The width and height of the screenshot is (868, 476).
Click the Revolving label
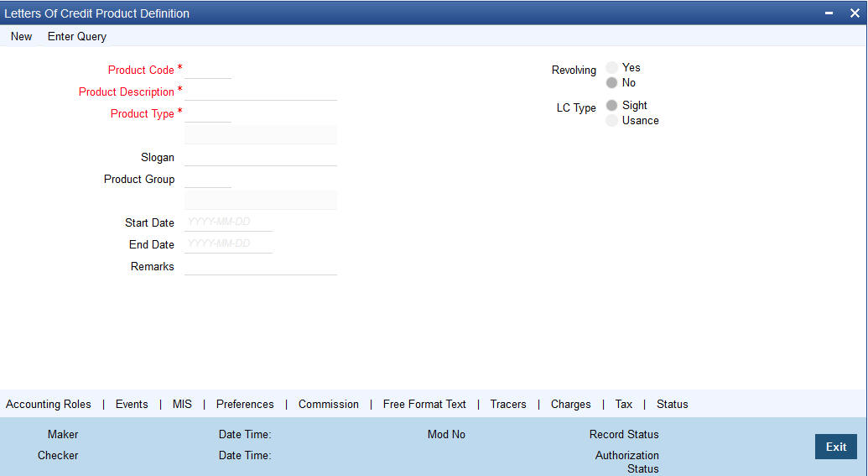point(574,71)
